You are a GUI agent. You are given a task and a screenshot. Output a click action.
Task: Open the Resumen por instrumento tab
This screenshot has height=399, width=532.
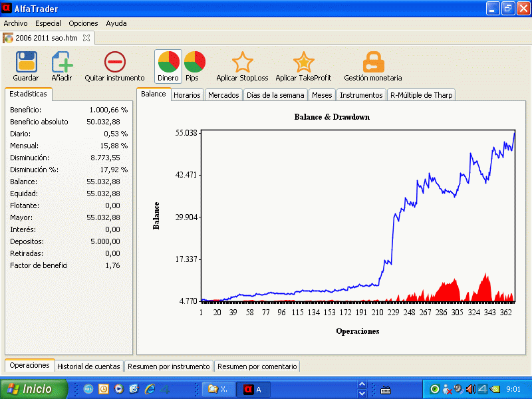point(169,366)
